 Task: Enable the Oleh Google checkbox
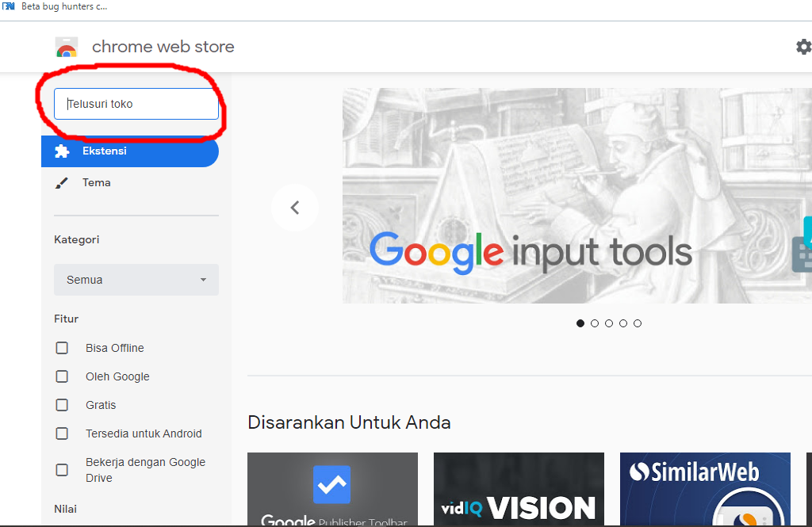coord(62,376)
